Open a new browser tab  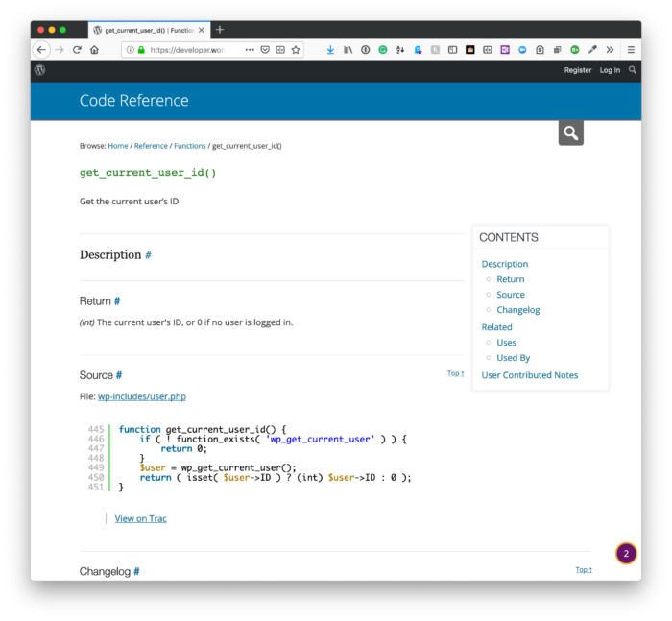tap(220, 30)
